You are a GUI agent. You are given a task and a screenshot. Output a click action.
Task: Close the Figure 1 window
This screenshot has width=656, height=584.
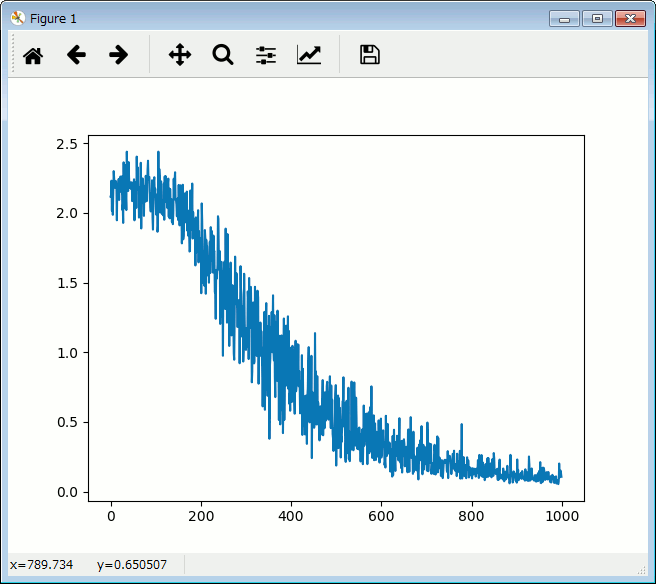point(629,18)
